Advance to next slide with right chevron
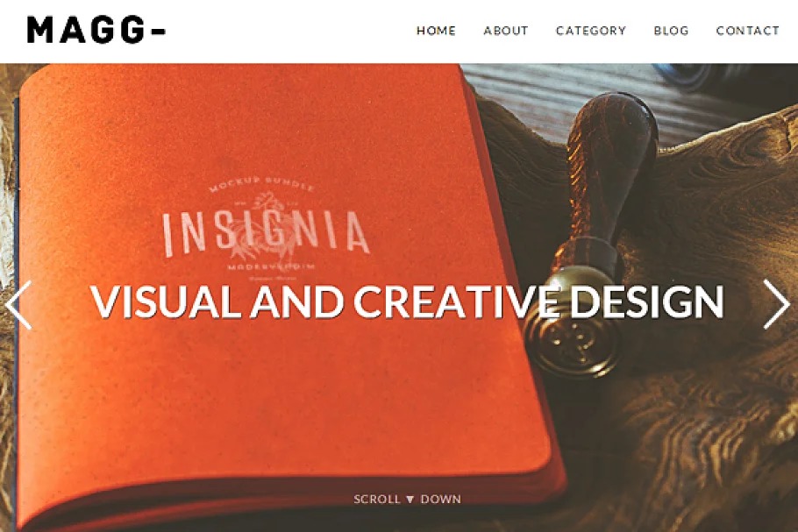The image size is (798, 532). pos(777,305)
